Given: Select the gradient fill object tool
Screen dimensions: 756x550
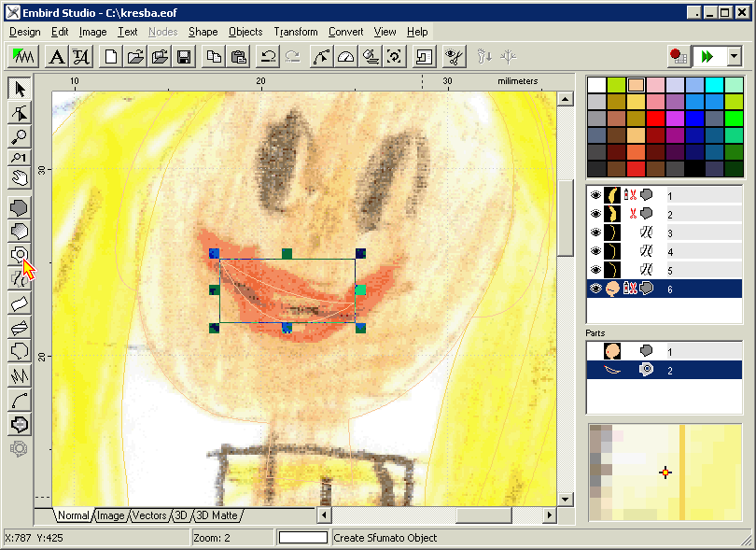Looking at the screenshot, I should click(x=20, y=232).
